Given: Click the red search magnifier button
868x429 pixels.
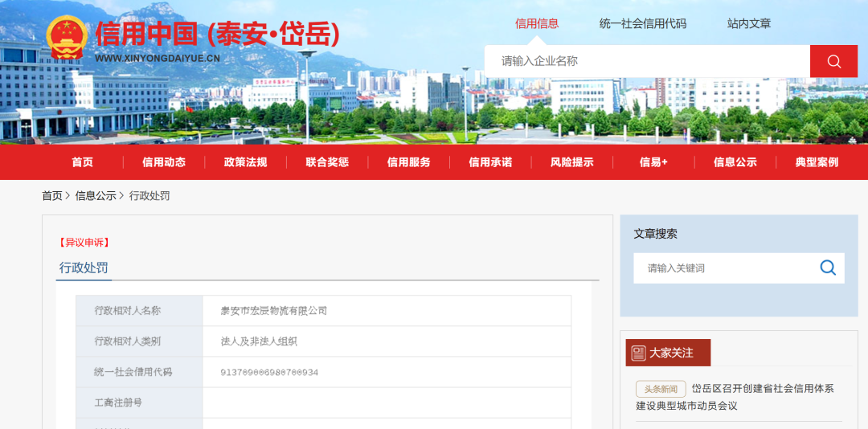Looking at the screenshot, I should click(833, 61).
